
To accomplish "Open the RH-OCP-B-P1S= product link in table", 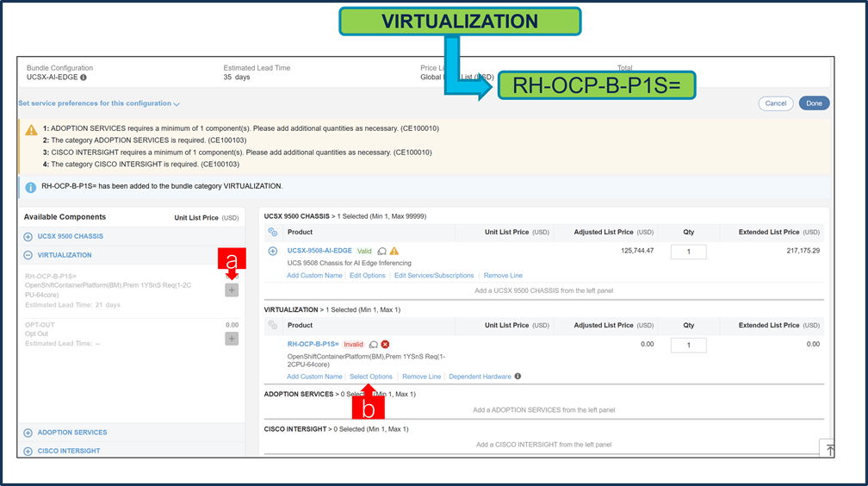I will (313, 344).
